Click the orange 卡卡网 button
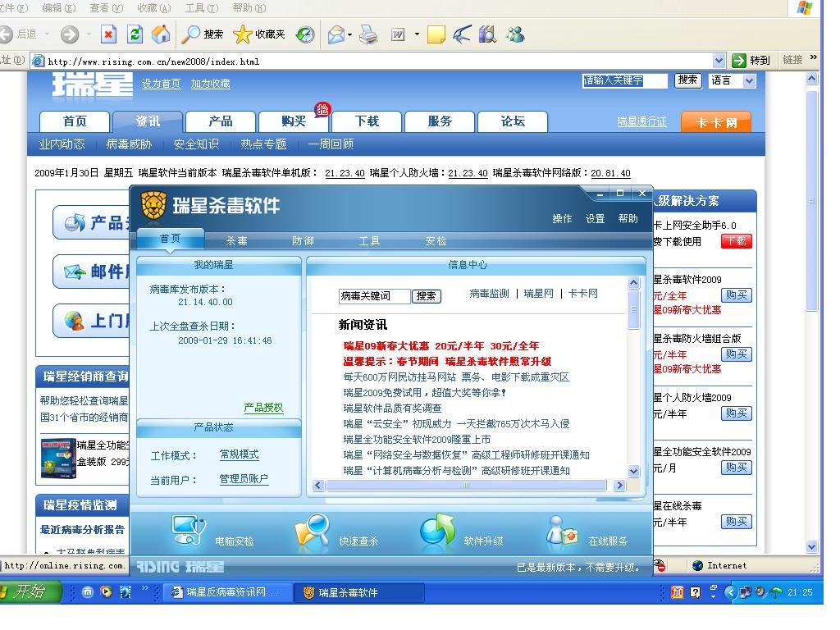 (x=715, y=123)
